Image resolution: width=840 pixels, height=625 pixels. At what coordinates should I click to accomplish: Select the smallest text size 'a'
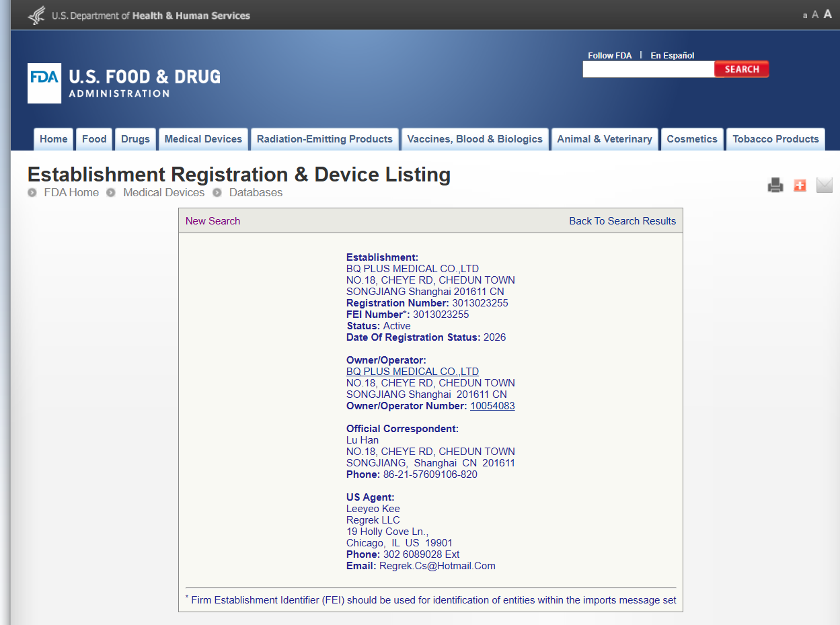point(805,15)
